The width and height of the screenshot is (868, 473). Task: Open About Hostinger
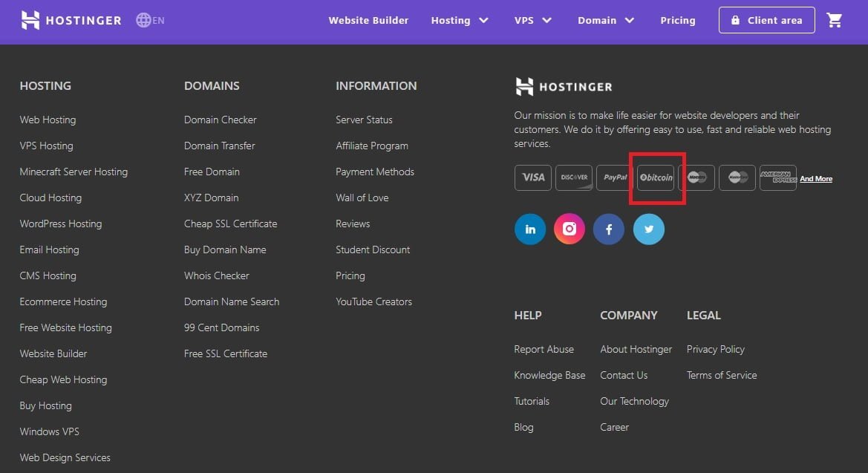click(636, 350)
